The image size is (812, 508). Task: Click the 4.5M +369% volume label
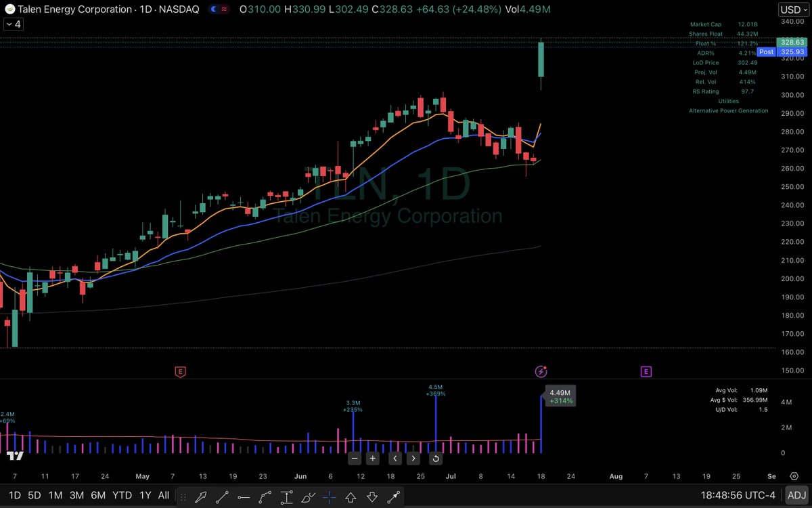point(435,390)
